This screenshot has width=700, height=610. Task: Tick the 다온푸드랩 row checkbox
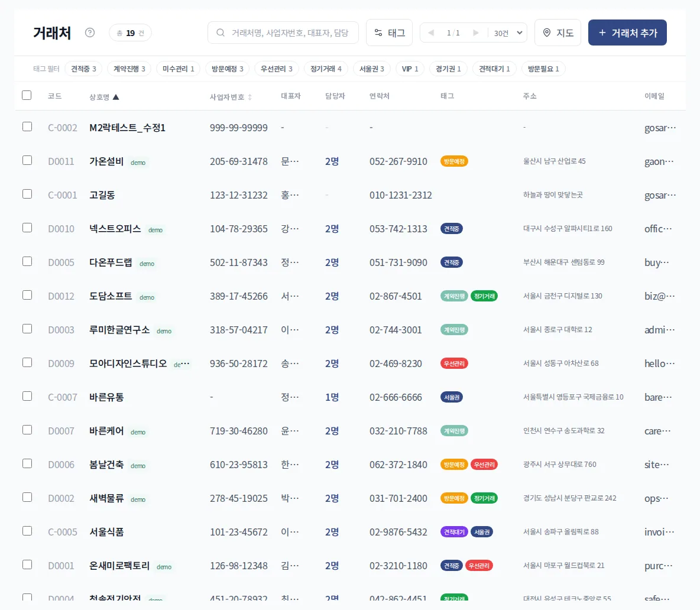pyautogui.click(x=27, y=261)
